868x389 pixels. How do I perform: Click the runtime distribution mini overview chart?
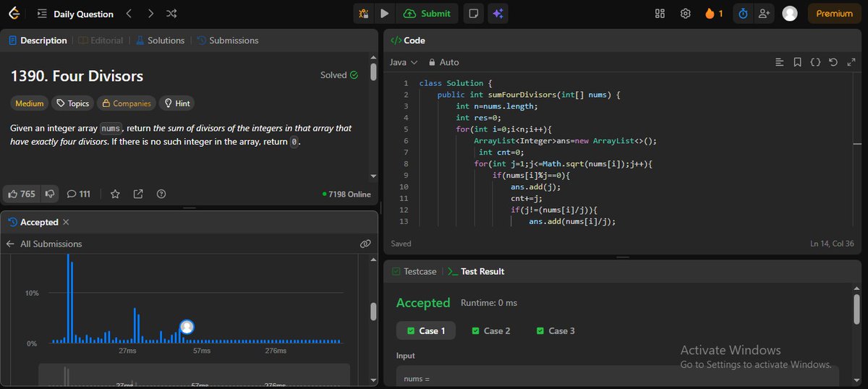(194, 375)
